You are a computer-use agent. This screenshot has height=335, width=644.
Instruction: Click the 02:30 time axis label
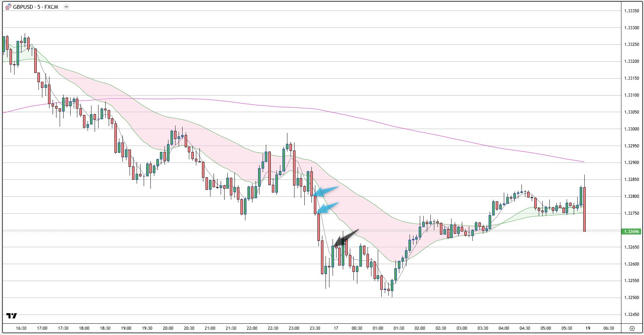441,328
